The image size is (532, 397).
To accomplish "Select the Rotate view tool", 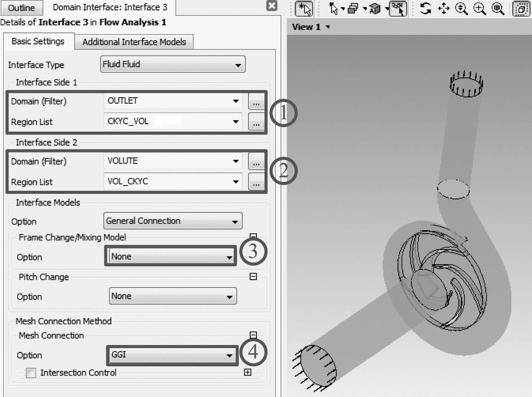I will [426, 9].
